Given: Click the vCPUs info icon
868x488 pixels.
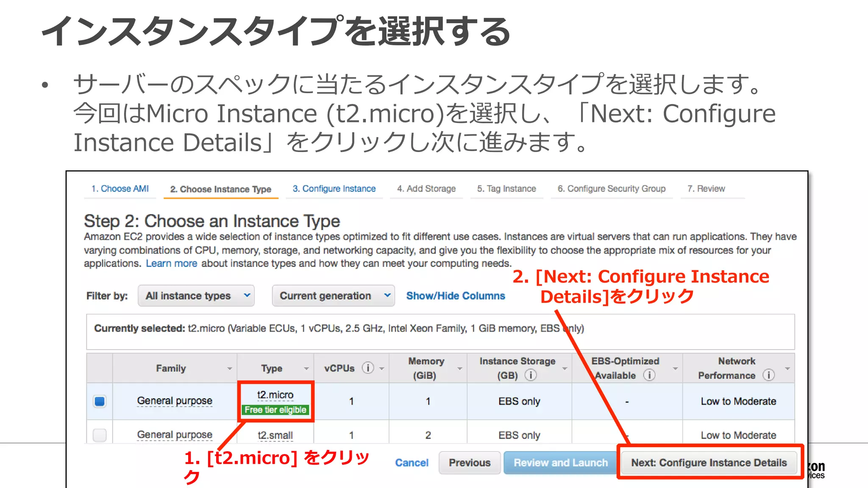Looking at the screenshot, I should pyautogui.click(x=368, y=368).
